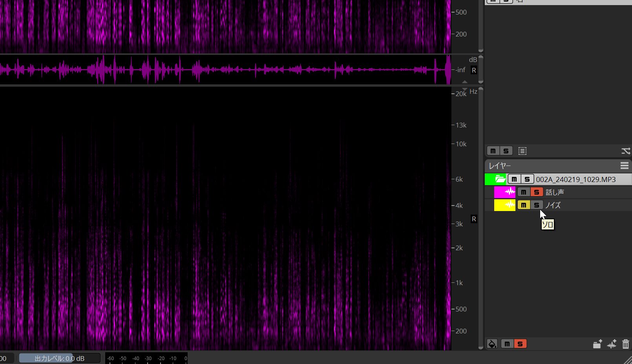Click the 2k label on frequency scale
Image resolution: width=632 pixels, height=364 pixels.
point(459,248)
